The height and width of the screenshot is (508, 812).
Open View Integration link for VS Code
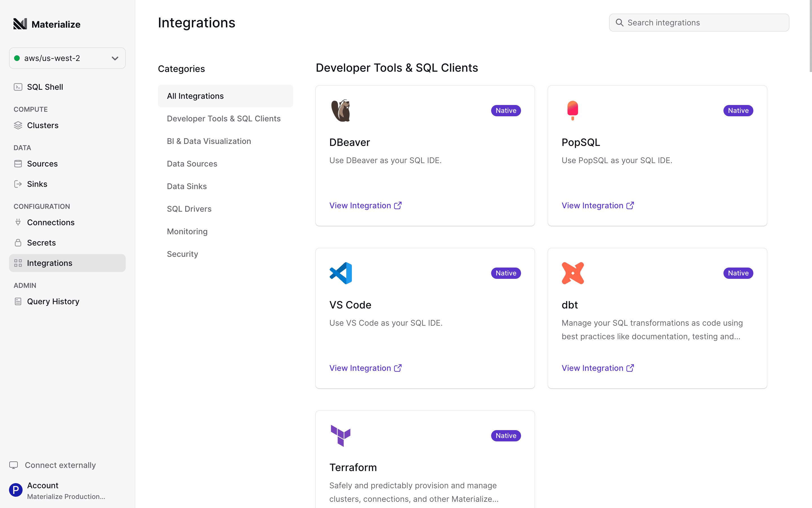point(365,368)
